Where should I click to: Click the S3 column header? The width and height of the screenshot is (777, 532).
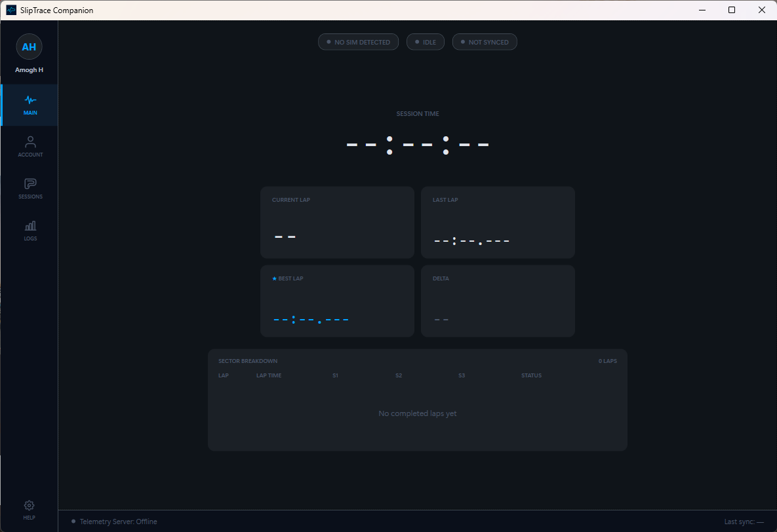coord(462,375)
